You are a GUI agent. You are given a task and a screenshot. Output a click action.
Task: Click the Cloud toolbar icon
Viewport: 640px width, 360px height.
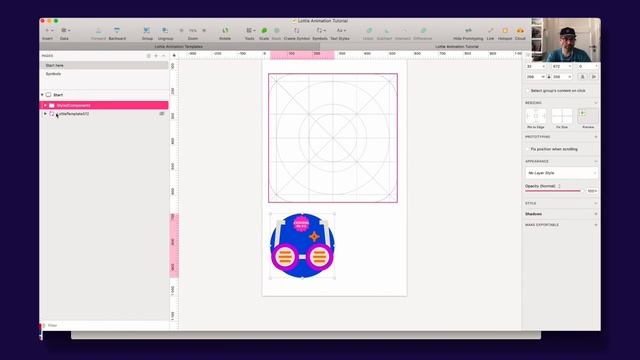coord(520,31)
